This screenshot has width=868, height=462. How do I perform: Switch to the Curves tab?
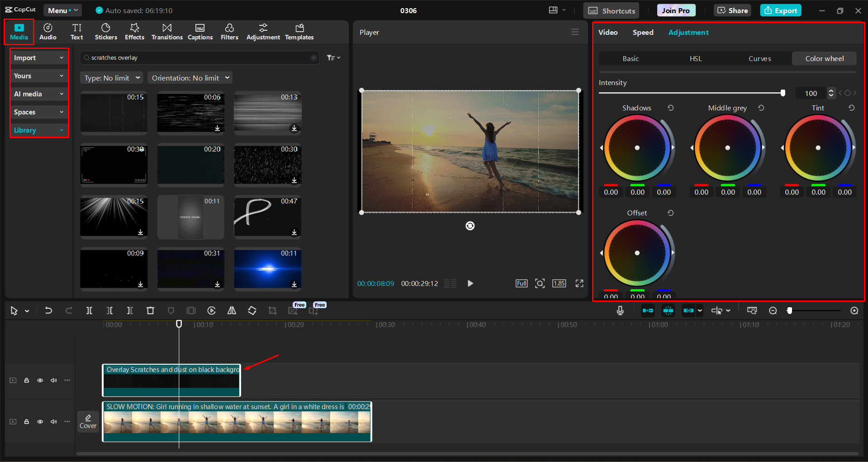coord(759,58)
